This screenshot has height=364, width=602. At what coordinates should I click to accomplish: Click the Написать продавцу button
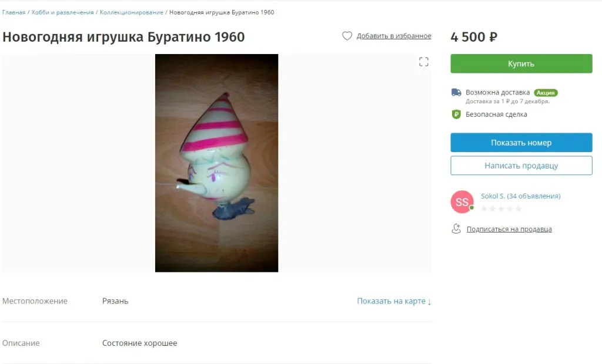521,166
